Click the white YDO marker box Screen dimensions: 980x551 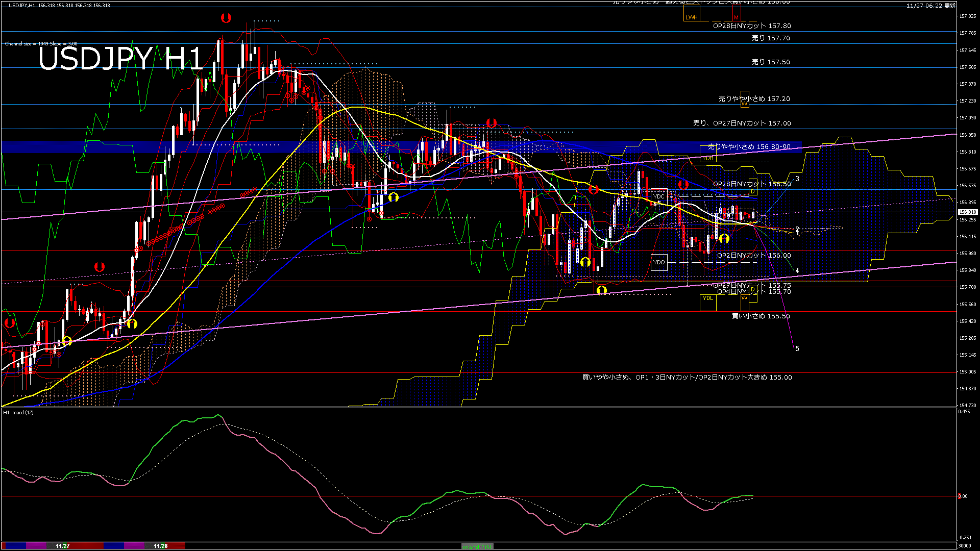click(x=659, y=262)
